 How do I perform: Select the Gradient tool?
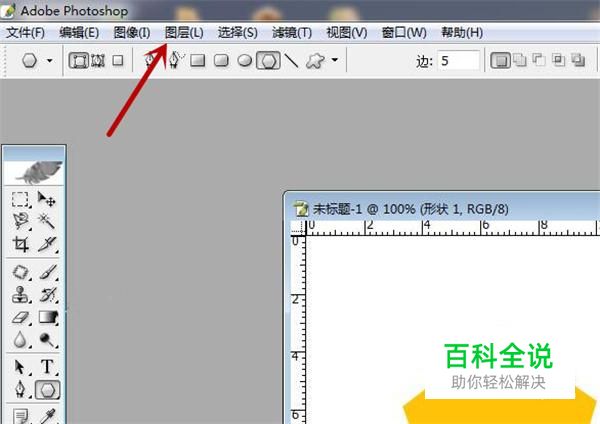[47, 317]
